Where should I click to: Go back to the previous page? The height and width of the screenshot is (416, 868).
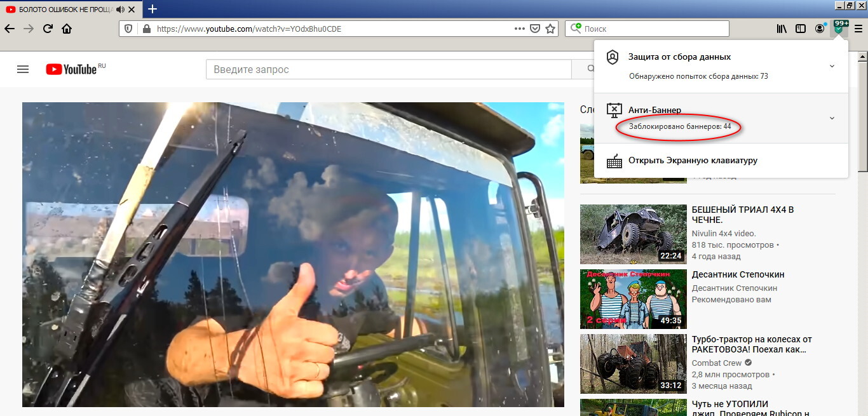10,29
